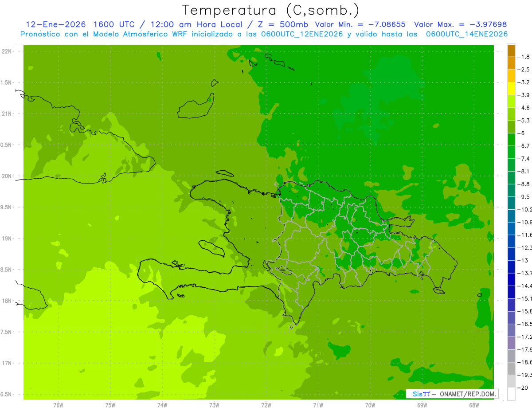Click the 72W longitude axis label

coord(266,405)
